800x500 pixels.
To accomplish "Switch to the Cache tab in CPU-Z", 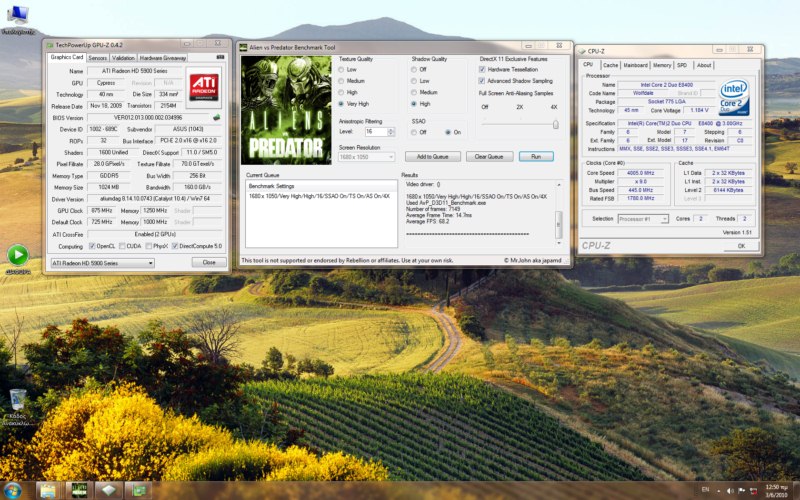I will [x=610, y=65].
